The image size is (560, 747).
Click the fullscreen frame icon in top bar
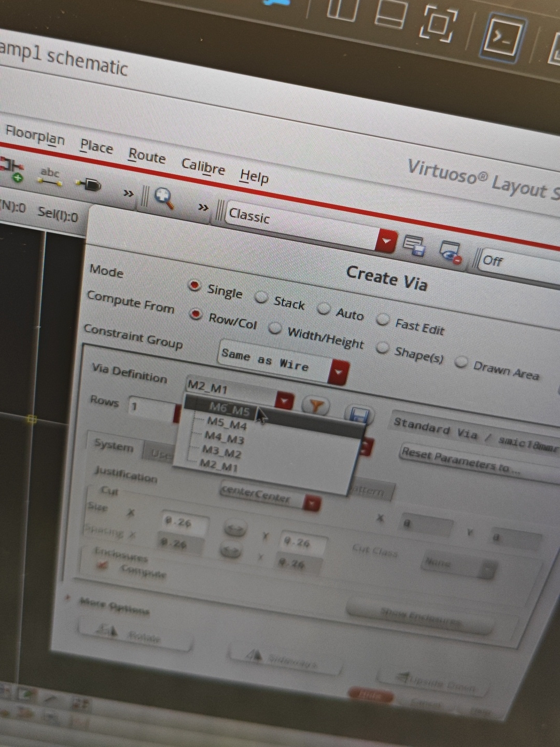point(439,24)
